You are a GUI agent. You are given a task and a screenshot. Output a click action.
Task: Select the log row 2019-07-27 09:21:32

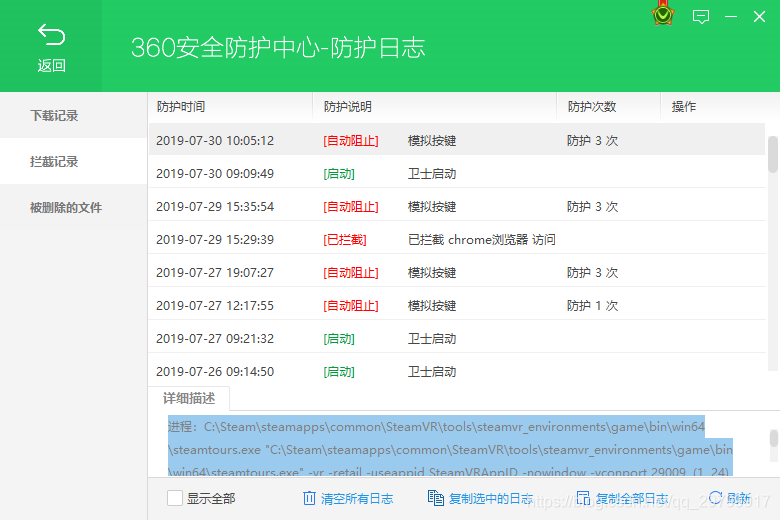(x=457, y=338)
